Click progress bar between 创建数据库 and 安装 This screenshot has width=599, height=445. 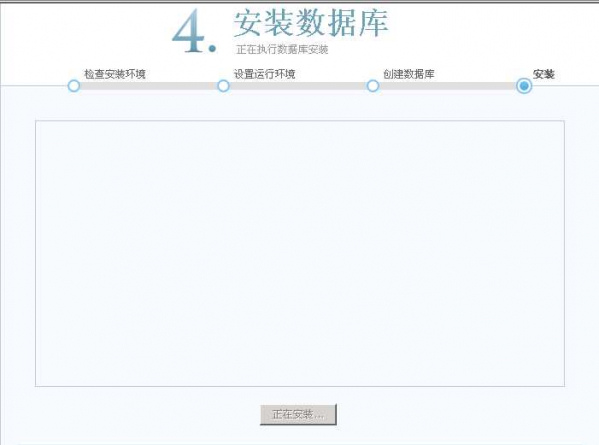[448, 86]
